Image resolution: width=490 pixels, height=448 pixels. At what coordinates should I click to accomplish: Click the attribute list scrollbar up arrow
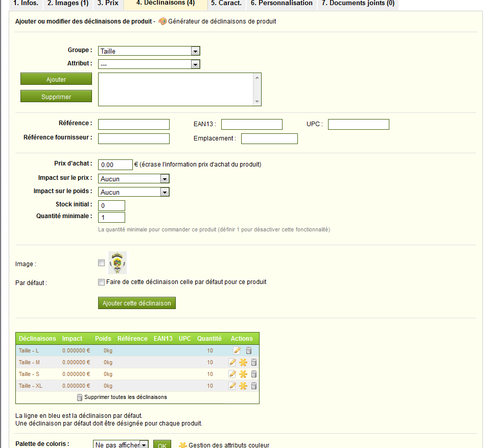[257, 77]
